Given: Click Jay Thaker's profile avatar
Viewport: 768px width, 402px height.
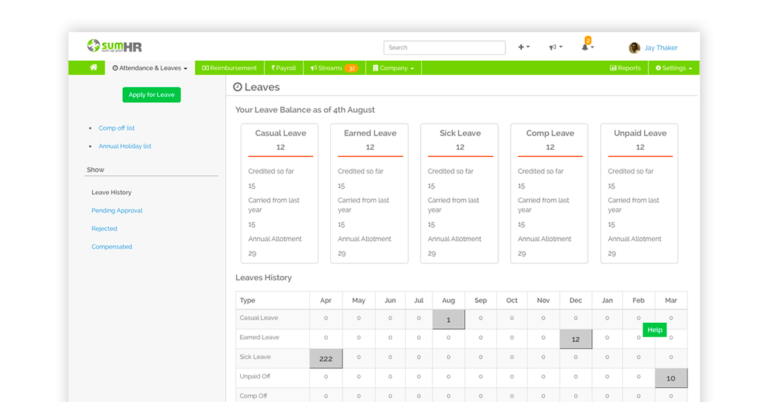Looking at the screenshot, I should pos(634,48).
